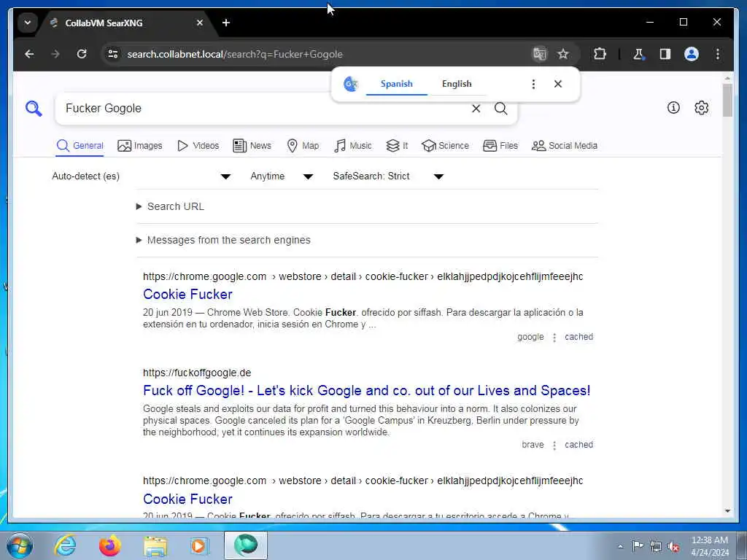Toggle Chrome side panel

(x=665, y=54)
